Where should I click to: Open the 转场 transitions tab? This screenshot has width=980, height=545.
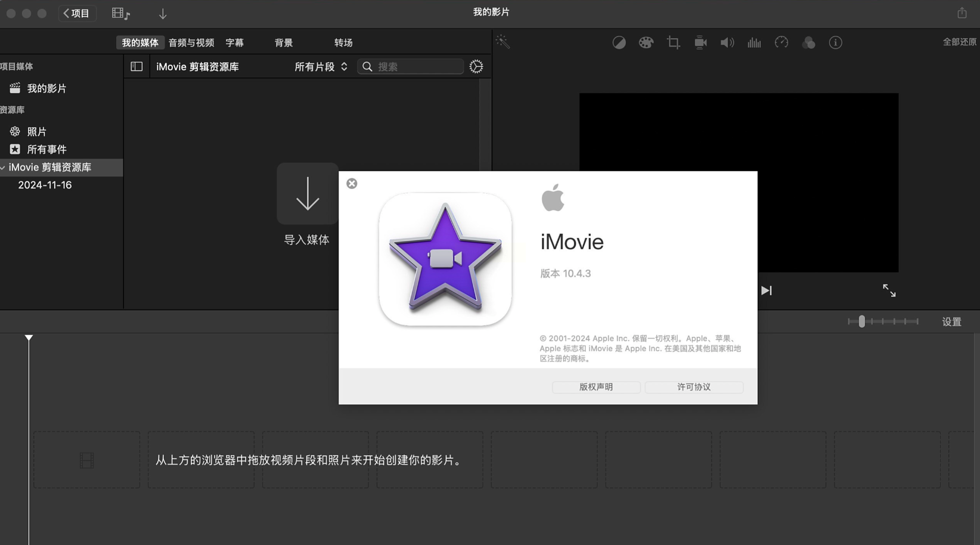coord(343,43)
